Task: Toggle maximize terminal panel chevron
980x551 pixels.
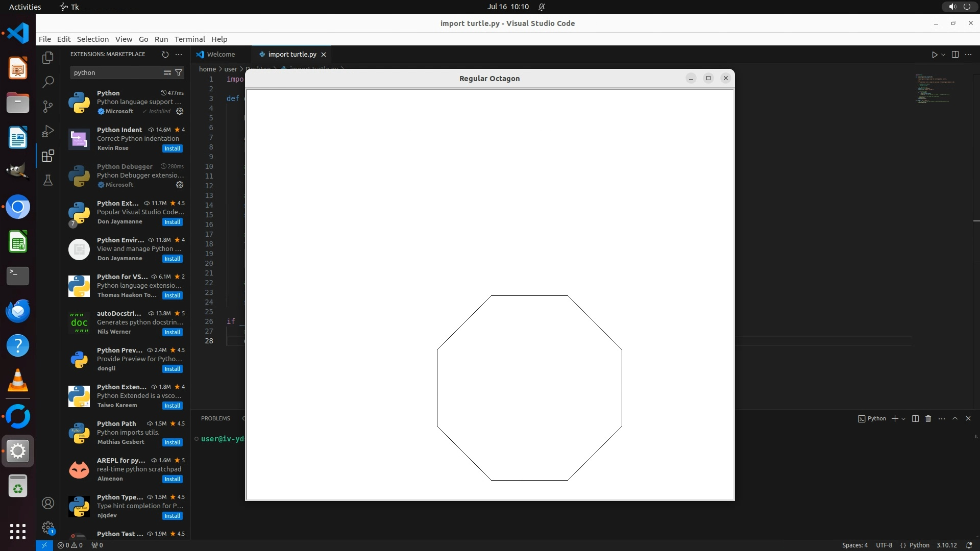Action: [x=955, y=418]
